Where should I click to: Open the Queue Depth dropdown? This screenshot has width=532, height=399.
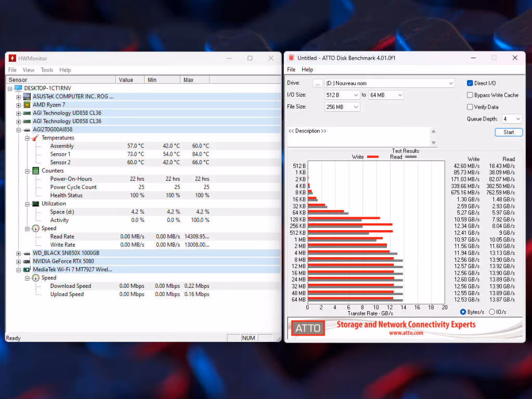511,119
